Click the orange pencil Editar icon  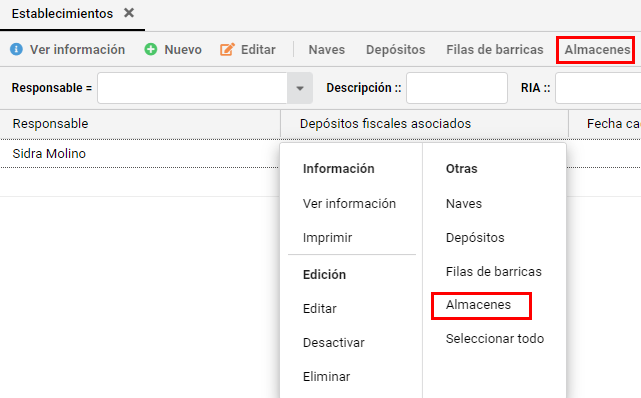[227, 49]
